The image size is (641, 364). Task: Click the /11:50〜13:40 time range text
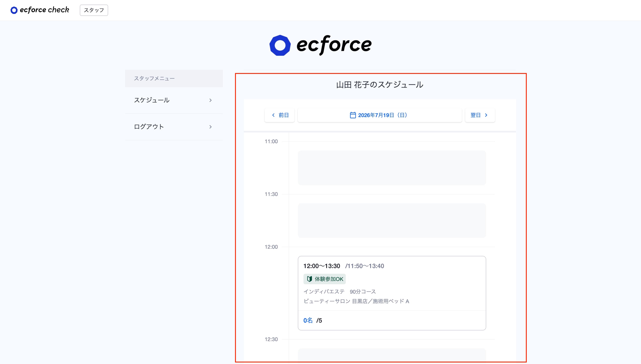click(x=365, y=266)
